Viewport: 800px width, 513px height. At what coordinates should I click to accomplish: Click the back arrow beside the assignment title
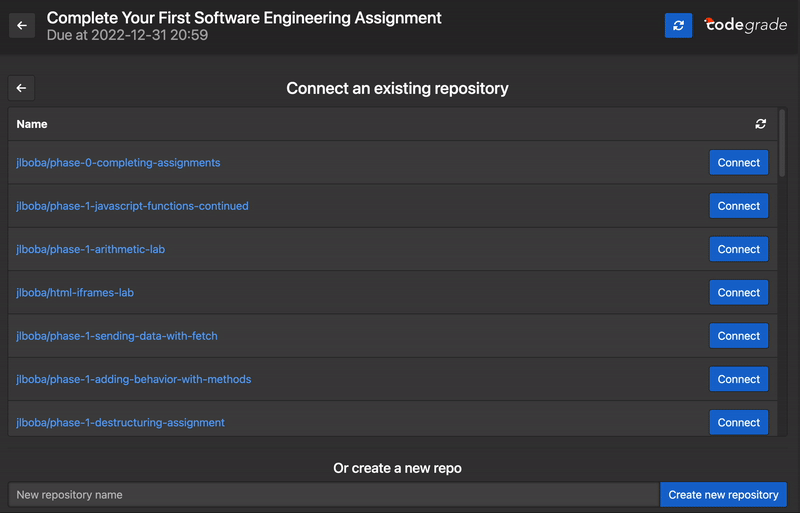click(x=22, y=25)
